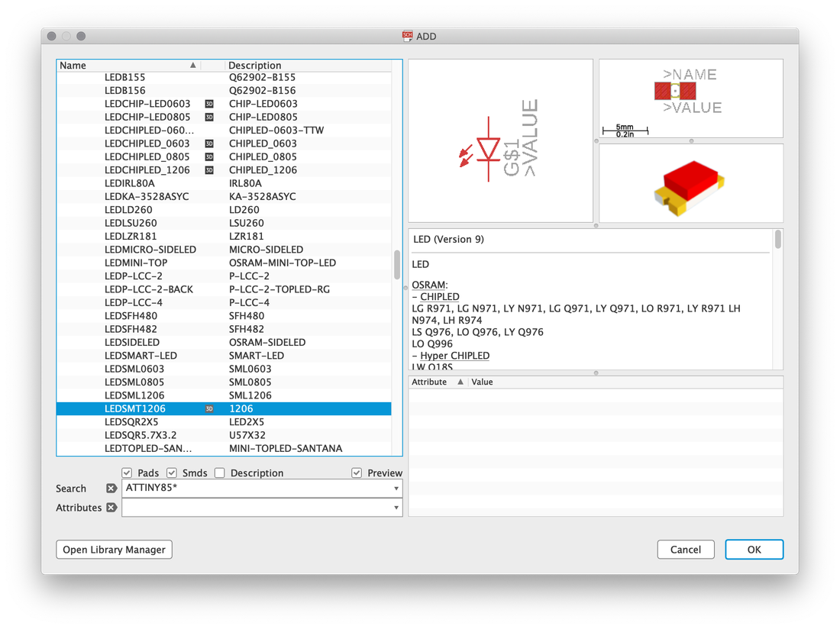Select the LEDSML0805 row
The height and width of the screenshot is (629, 840).
[224, 382]
